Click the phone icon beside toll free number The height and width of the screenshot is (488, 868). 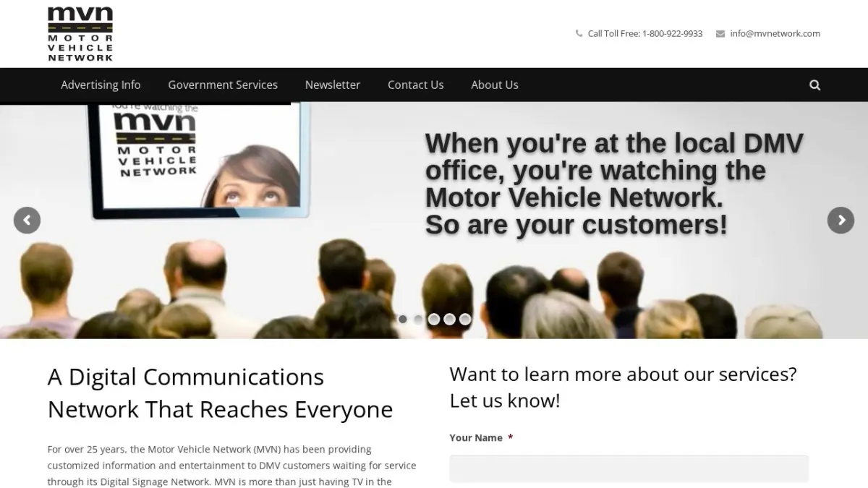coord(579,33)
